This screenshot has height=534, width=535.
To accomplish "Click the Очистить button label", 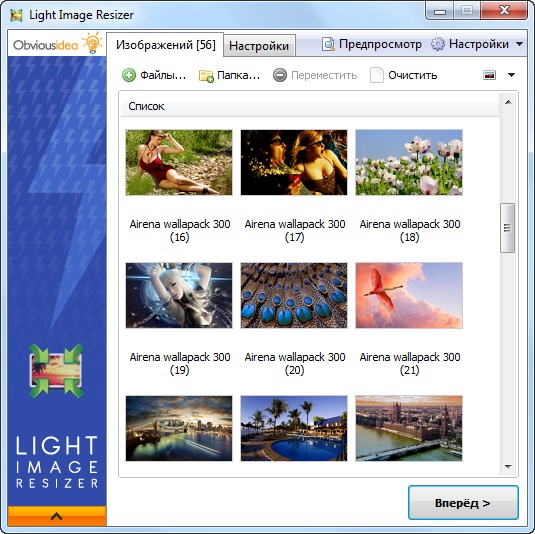I will pyautogui.click(x=413, y=75).
